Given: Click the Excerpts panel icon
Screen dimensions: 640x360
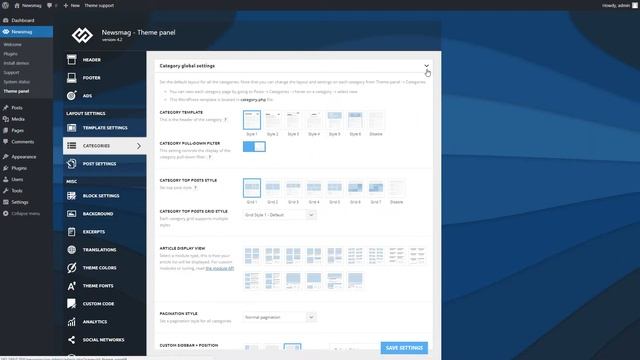Looking at the screenshot, I should (71, 232).
